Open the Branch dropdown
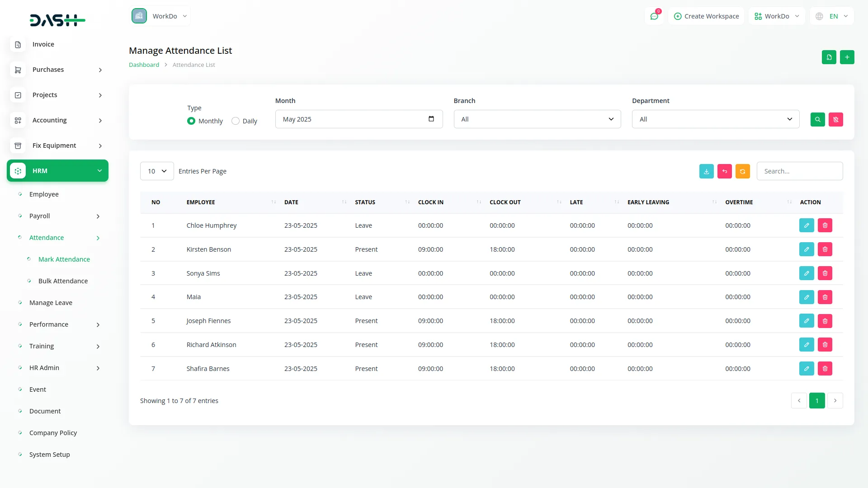 click(537, 119)
